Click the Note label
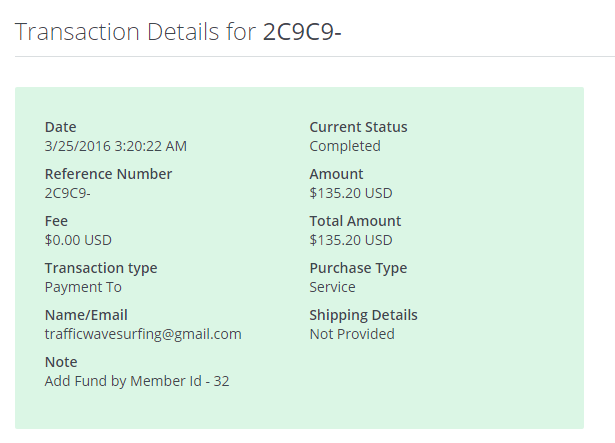615x443 pixels. coord(61,362)
